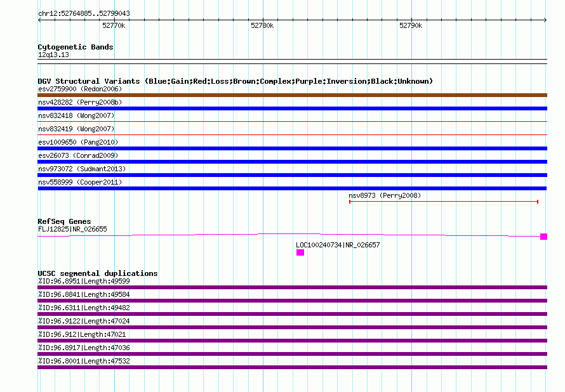The image size is (565, 392).
Task: Click the nsv428282 blue gain bar
Action: tap(292, 108)
